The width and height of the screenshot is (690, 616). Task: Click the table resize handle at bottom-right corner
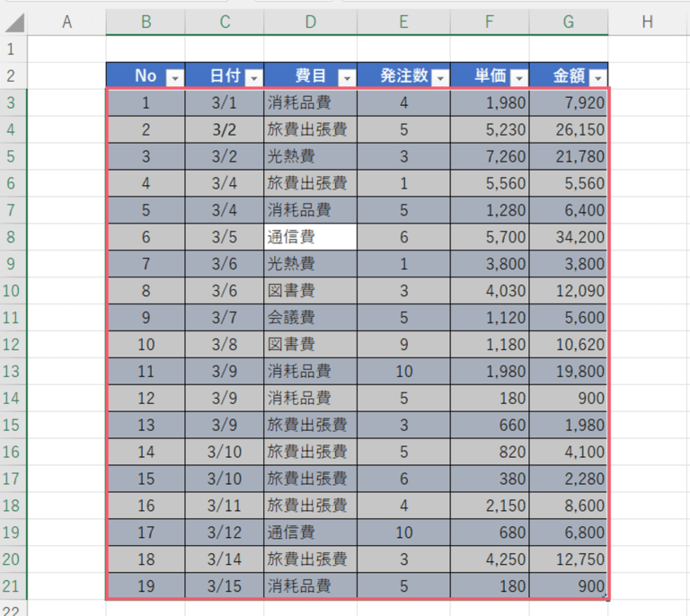(606, 596)
